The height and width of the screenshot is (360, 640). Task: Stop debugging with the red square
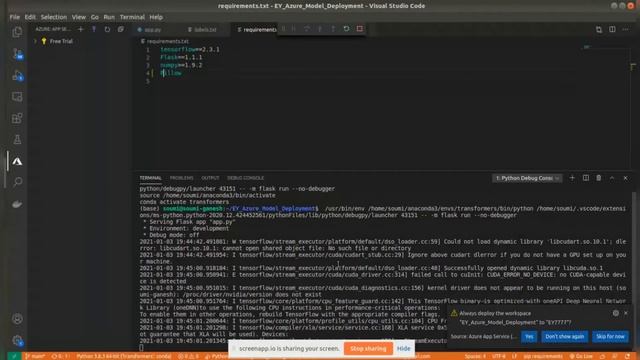pyautogui.click(x=360, y=29)
